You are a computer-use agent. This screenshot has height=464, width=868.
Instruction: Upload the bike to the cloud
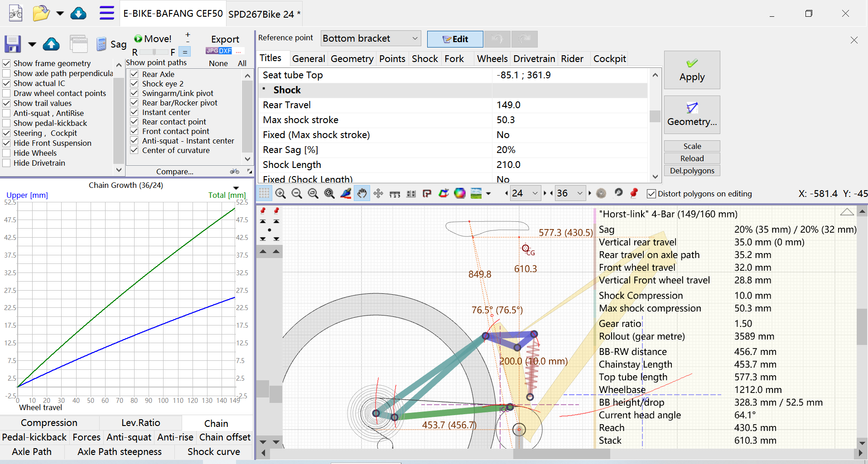(51, 44)
